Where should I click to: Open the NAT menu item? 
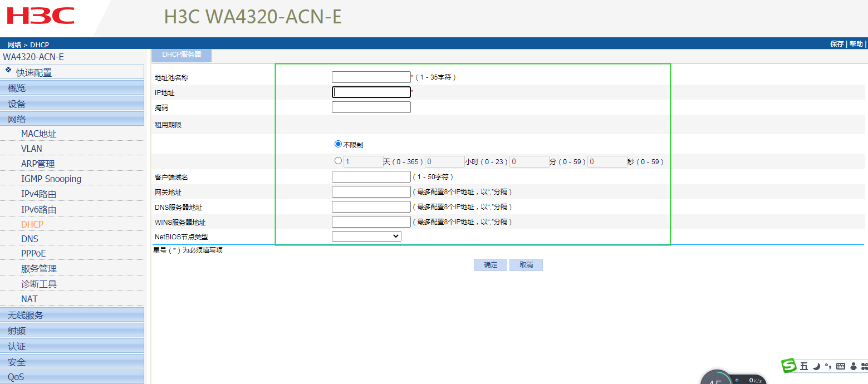tap(30, 299)
